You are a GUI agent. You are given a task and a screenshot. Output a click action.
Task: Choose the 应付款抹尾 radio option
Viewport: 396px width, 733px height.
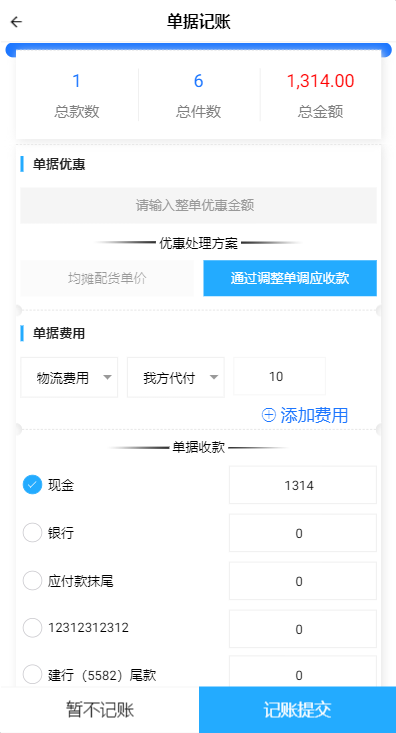33,581
